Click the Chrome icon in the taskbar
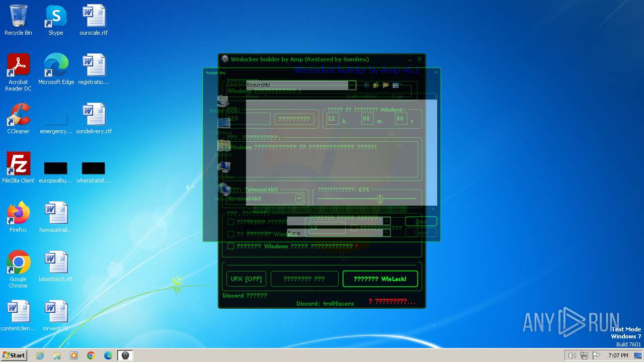The height and width of the screenshot is (362, 644). [x=91, y=355]
